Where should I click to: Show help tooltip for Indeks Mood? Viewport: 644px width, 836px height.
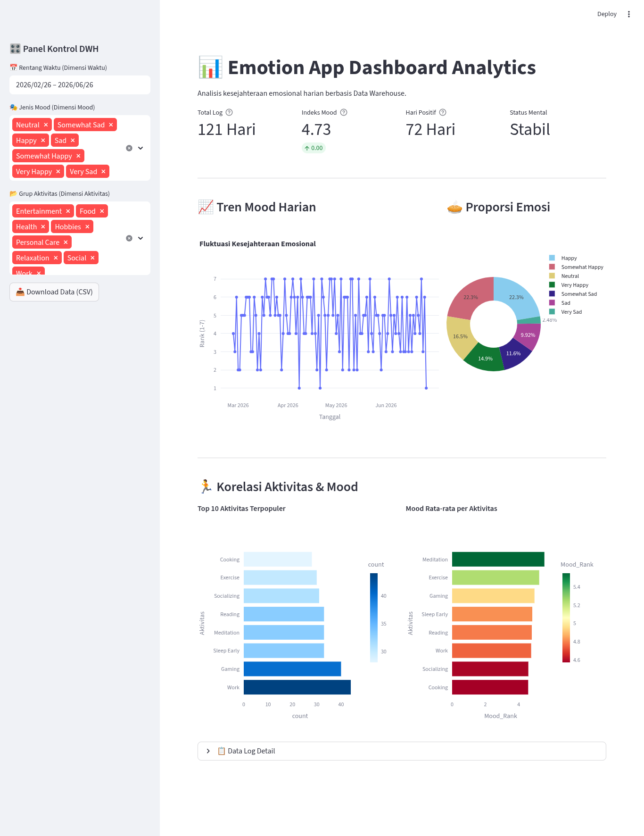click(x=344, y=112)
